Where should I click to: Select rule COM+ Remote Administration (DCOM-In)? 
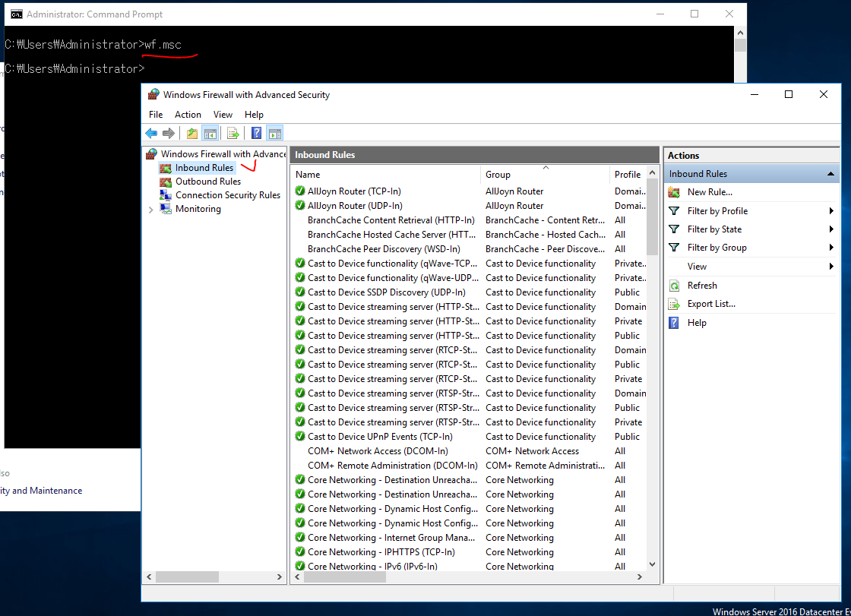coord(392,466)
